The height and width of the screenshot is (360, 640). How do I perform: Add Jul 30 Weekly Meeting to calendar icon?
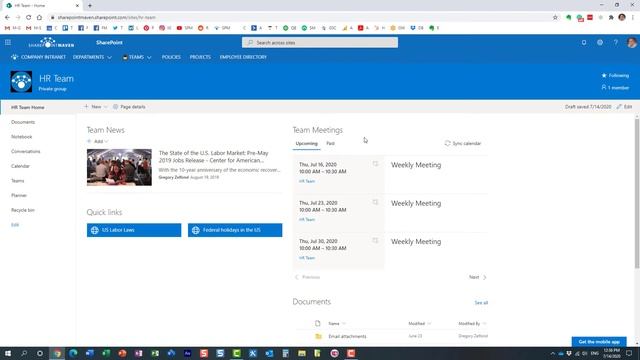(x=375, y=240)
